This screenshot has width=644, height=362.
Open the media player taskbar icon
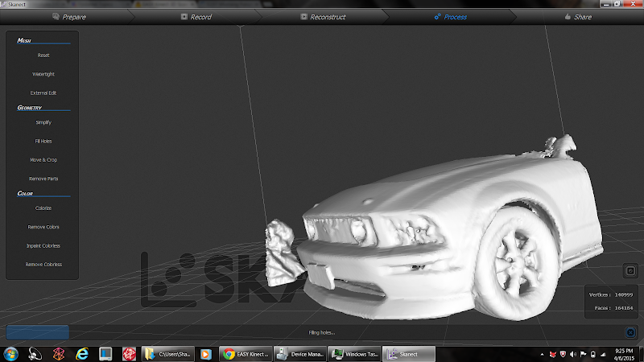click(206, 354)
